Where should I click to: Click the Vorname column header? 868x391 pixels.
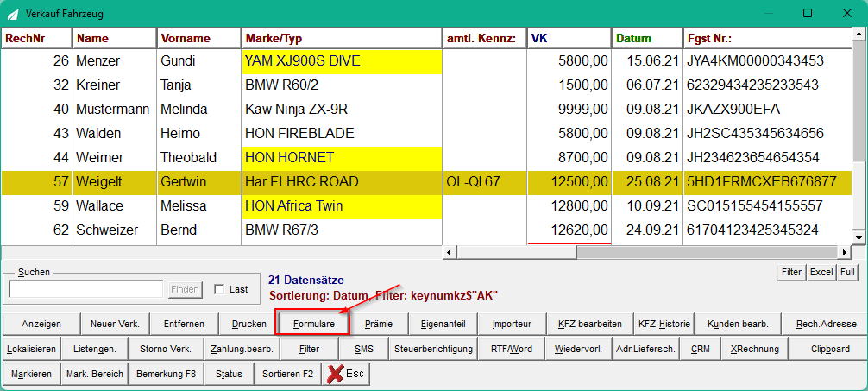pyautogui.click(x=199, y=38)
